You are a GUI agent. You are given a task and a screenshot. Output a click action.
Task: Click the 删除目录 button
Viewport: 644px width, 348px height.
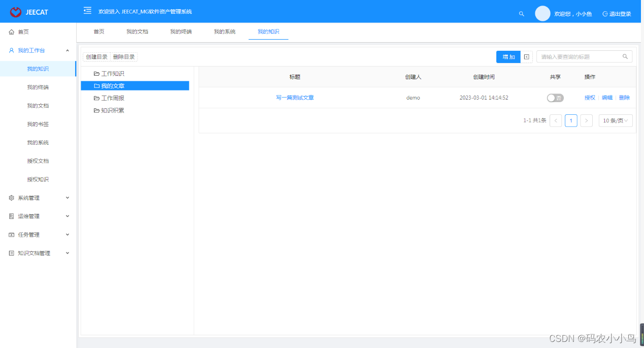[x=124, y=57]
